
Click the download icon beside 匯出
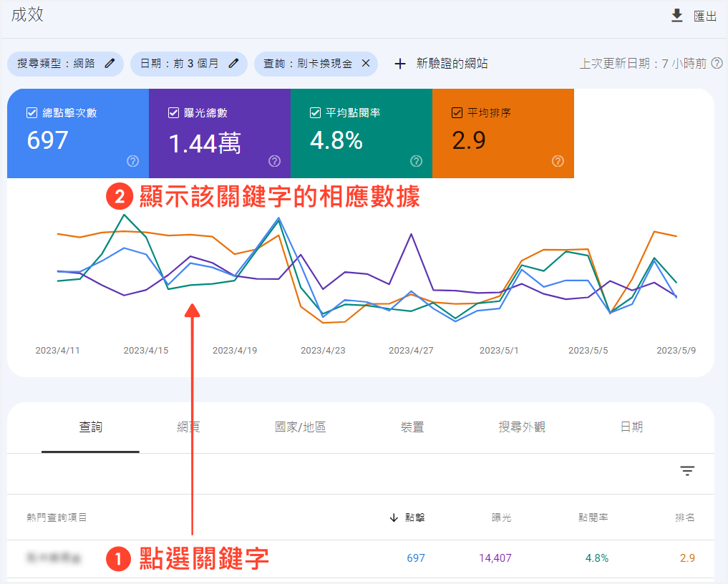[x=676, y=16]
